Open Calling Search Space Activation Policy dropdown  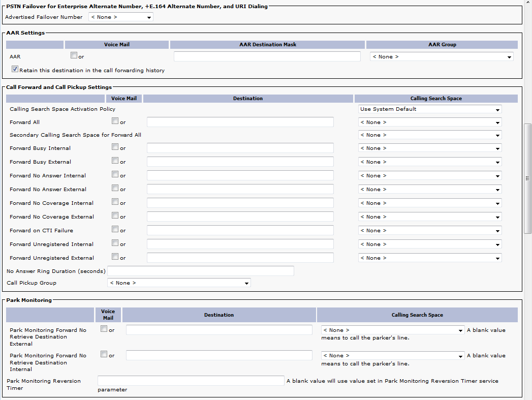[429, 109]
